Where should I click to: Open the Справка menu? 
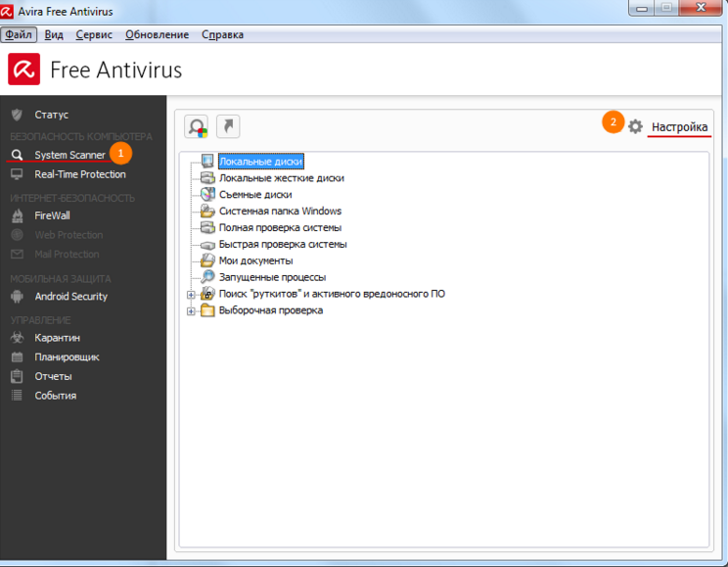[x=222, y=34]
